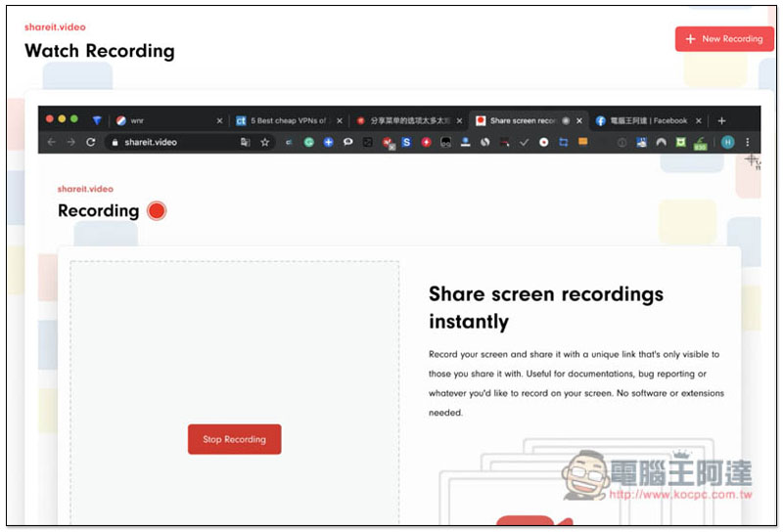Click the blue crop screenshot extension icon
Image resolution: width=783 pixels, height=532 pixels.
point(564,142)
